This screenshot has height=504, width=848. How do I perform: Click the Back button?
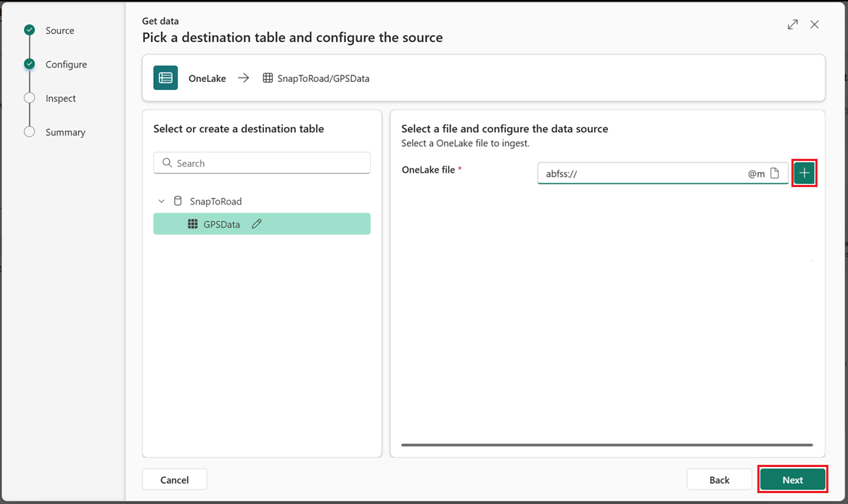click(x=720, y=479)
